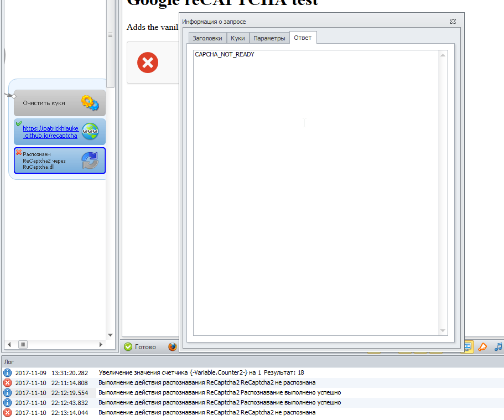Click the gears icon on Очистить куки action

click(x=90, y=103)
